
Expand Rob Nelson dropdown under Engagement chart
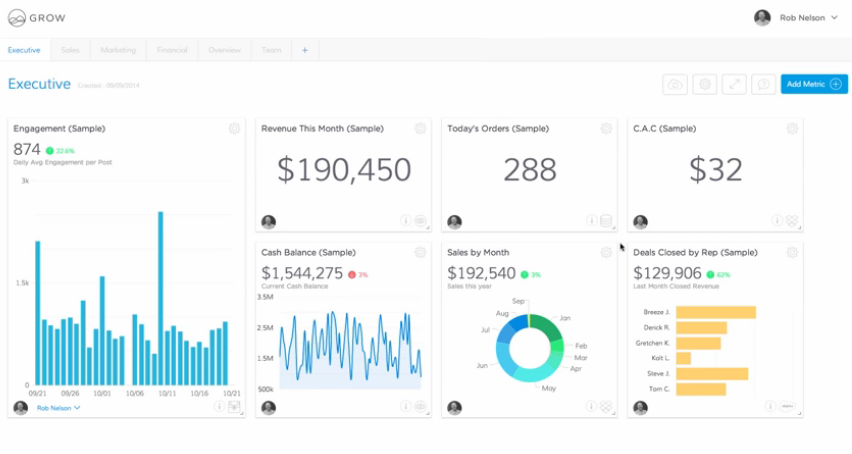(59, 408)
